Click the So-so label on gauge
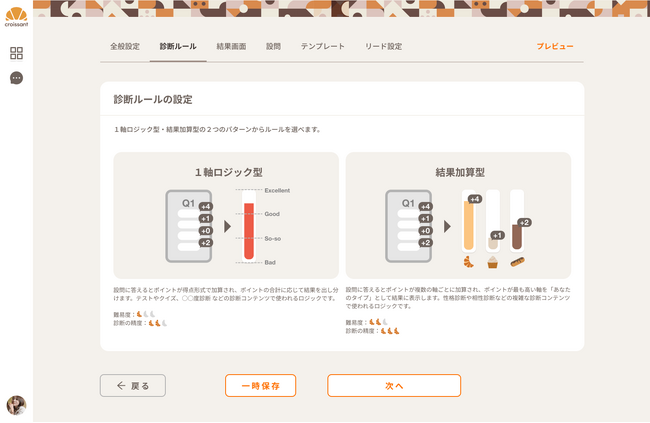The width and height of the screenshot is (650, 423). point(273,238)
